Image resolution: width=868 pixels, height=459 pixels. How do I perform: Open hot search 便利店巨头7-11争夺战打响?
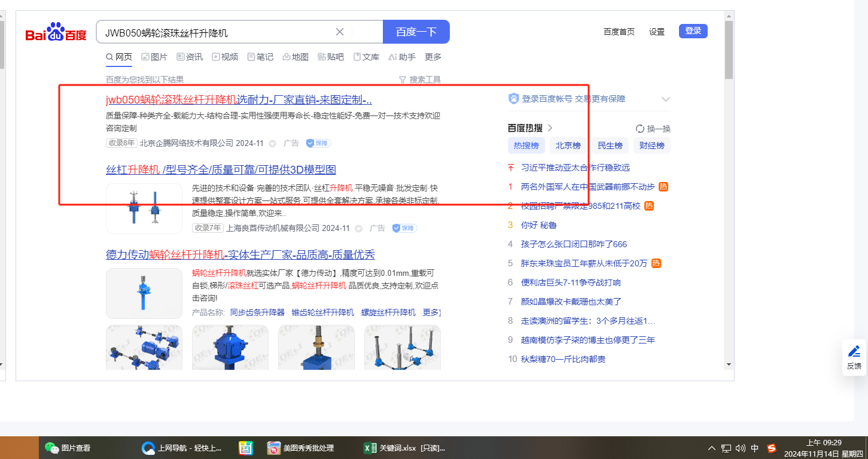[571, 282]
